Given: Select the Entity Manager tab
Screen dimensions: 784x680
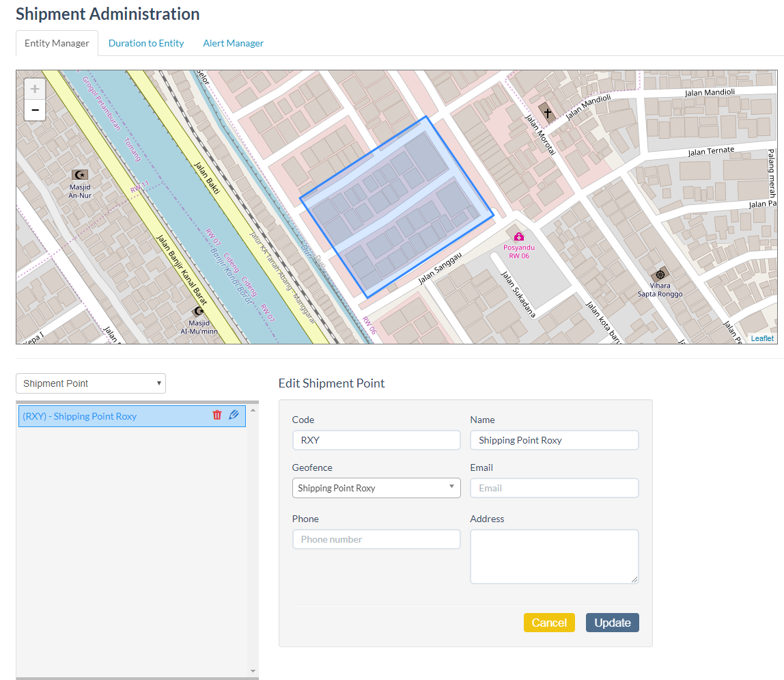Looking at the screenshot, I should [x=57, y=43].
